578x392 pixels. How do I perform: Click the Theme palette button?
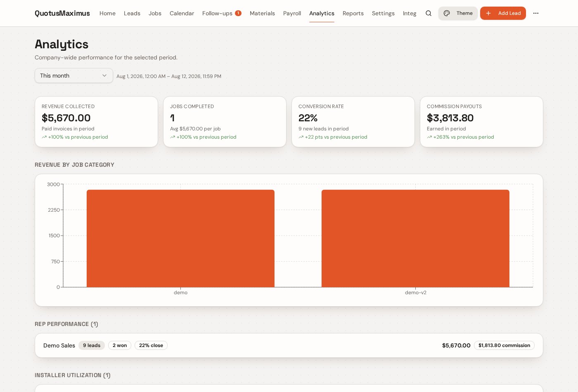[x=458, y=13]
